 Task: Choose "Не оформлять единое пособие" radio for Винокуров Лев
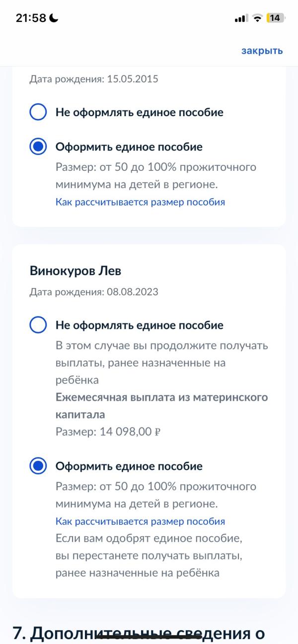click(x=39, y=325)
